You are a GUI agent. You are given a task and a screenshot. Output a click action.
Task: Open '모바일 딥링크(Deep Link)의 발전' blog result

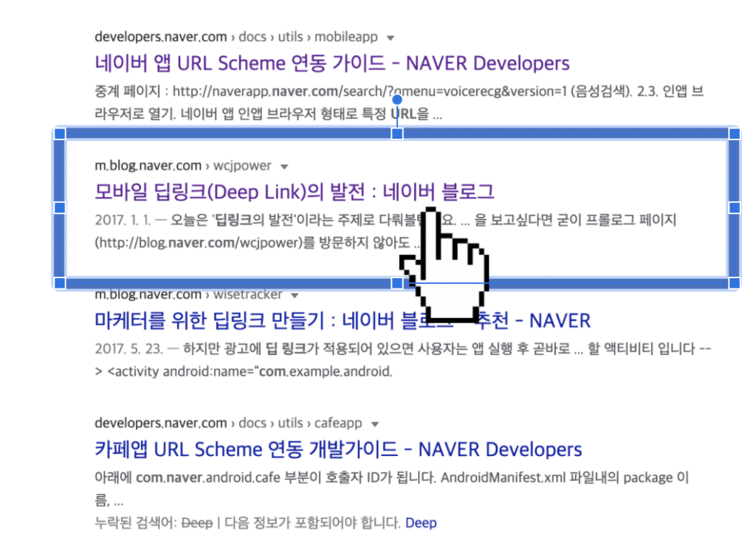(294, 192)
